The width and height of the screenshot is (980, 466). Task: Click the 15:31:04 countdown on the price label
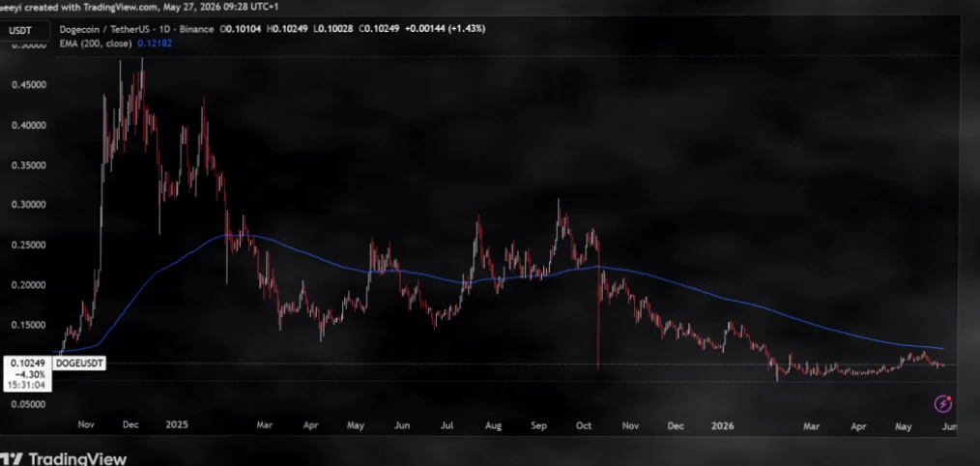(x=27, y=386)
